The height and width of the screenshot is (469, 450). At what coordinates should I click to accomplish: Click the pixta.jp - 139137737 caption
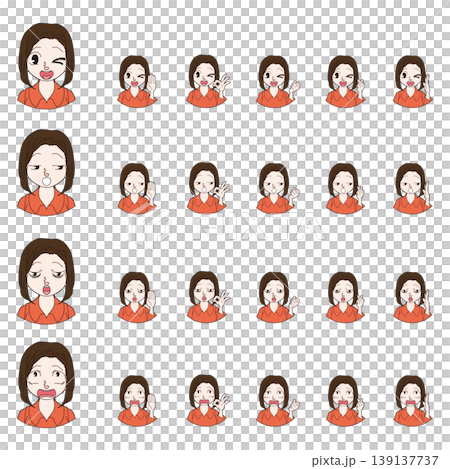(375, 460)
